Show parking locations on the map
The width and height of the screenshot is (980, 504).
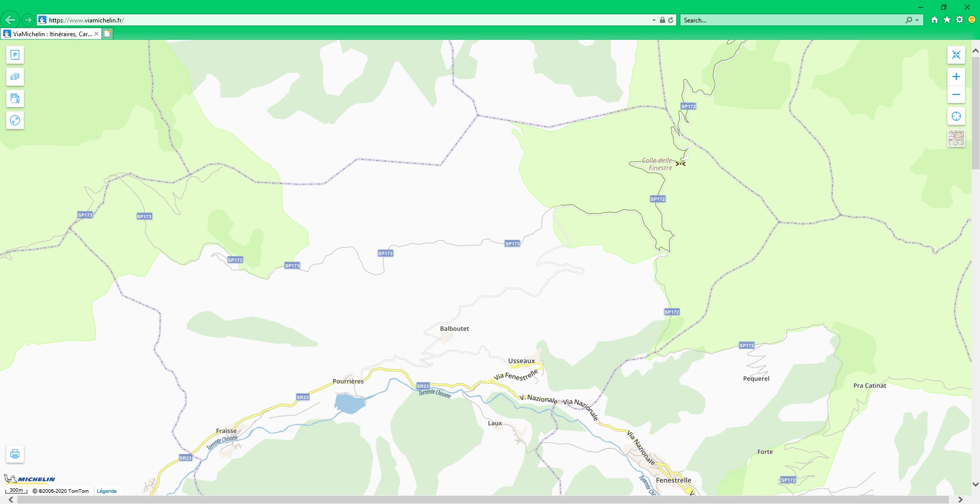tap(15, 55)
